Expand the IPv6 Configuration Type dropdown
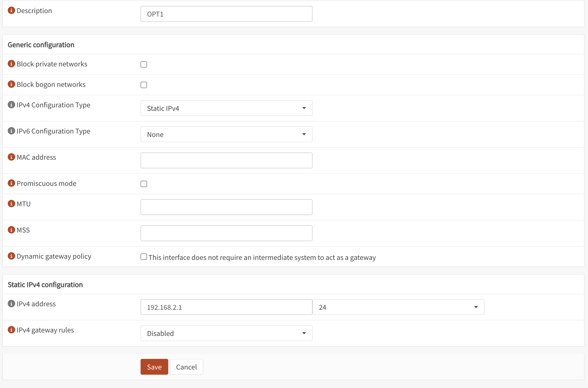The image size is (588, 388). [226, 134]
